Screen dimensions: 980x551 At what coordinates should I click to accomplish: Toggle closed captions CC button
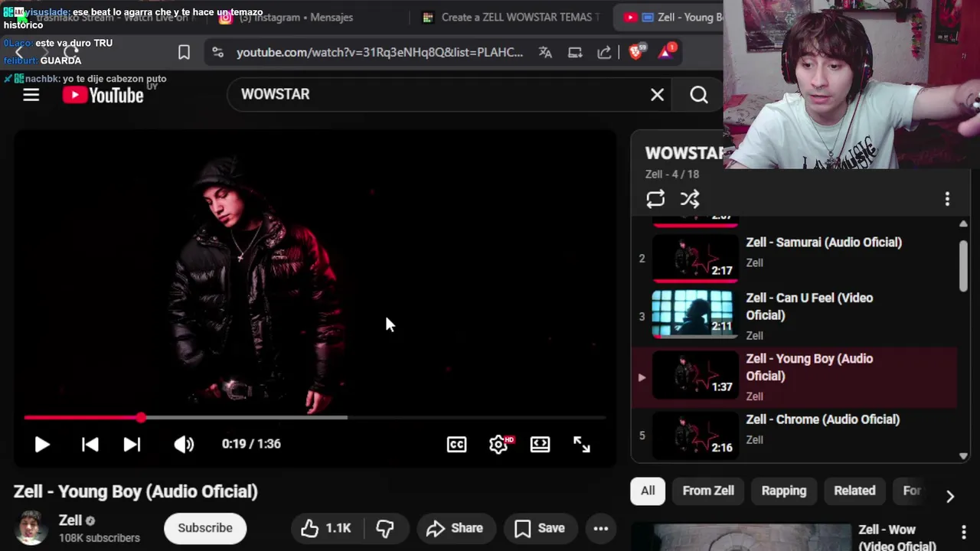tap(456, 444)
